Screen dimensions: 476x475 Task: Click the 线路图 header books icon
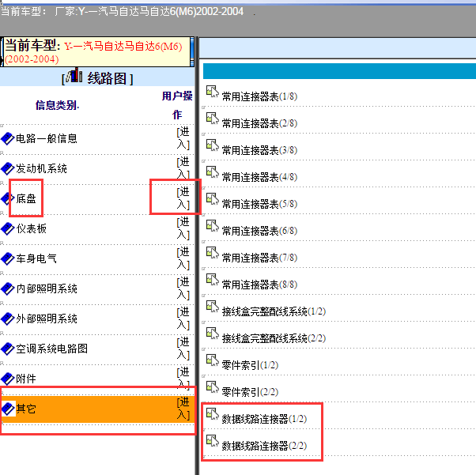tap(74, 75)
